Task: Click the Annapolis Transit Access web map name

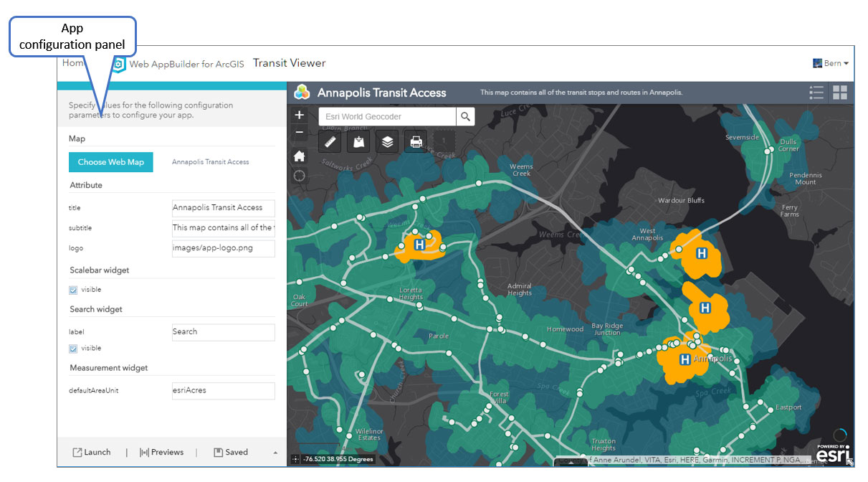Action: 211,162
